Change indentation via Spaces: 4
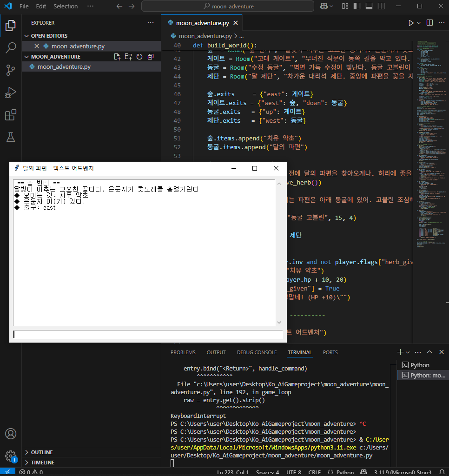 (267, 472)
